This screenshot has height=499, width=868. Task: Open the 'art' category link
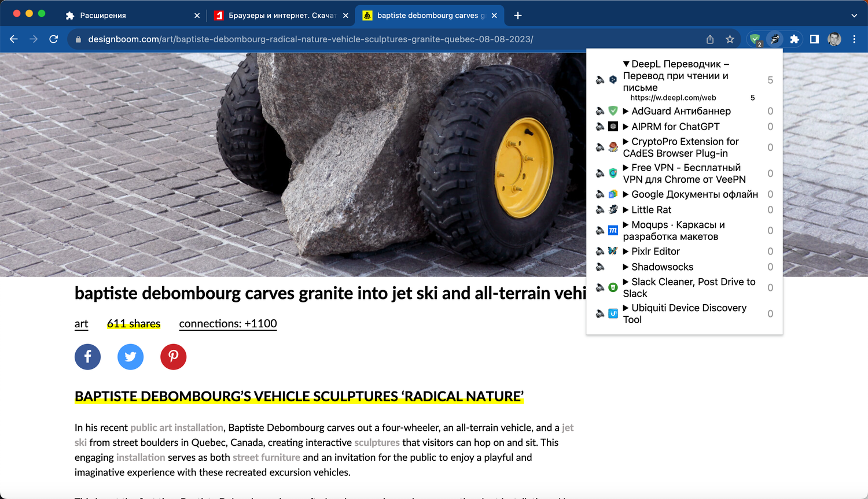coord(82,324)
